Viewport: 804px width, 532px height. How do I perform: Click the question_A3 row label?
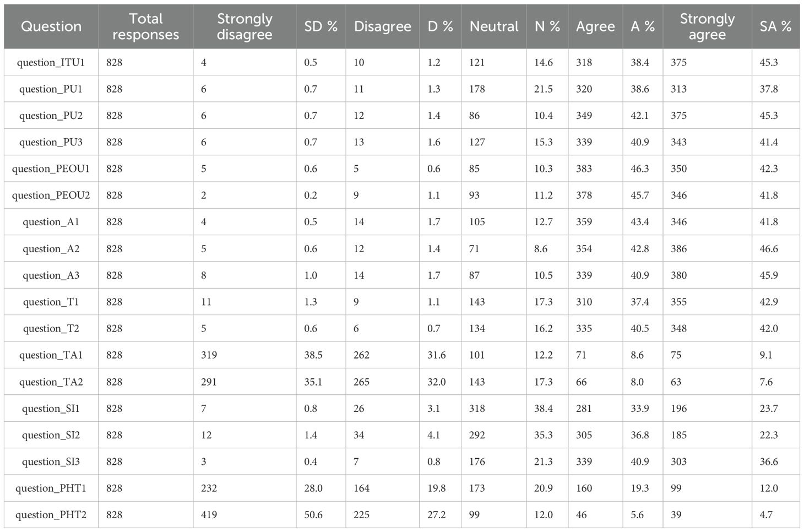[x=51, y=275]
